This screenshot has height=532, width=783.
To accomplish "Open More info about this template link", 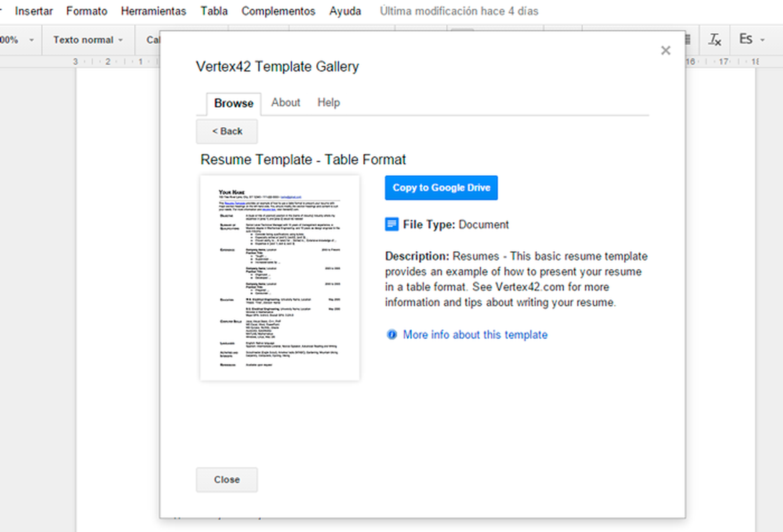I will point(475,335).
